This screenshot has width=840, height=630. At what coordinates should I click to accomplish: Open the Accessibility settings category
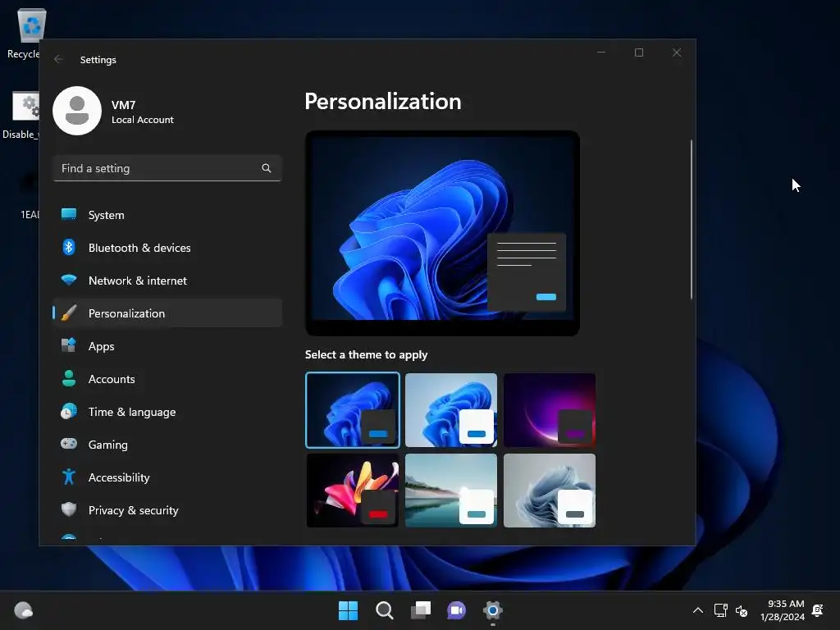(167, 477)
